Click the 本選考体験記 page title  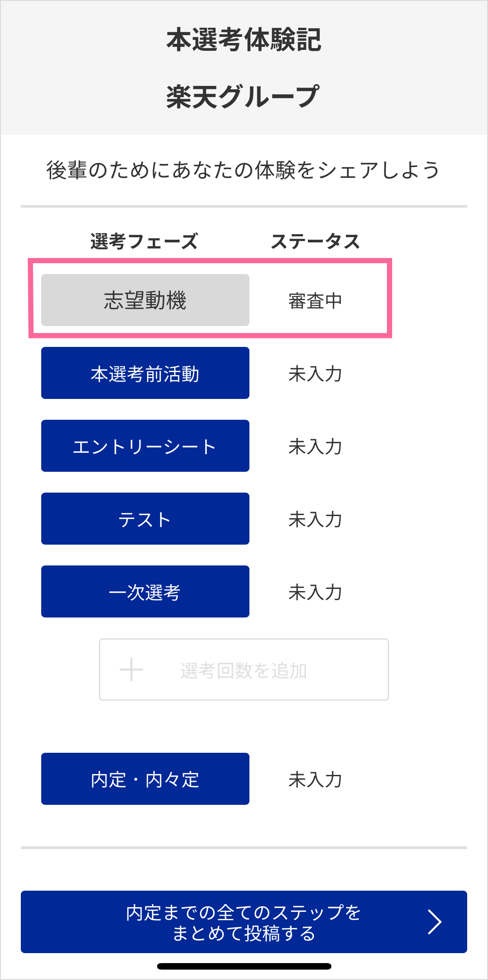tap(244, 39)
